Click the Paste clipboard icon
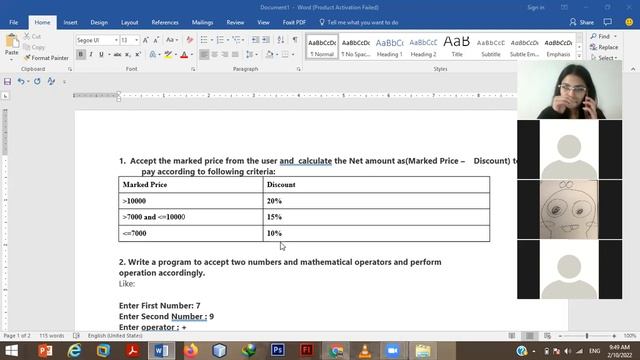The image size is (640, 360). 12,41
